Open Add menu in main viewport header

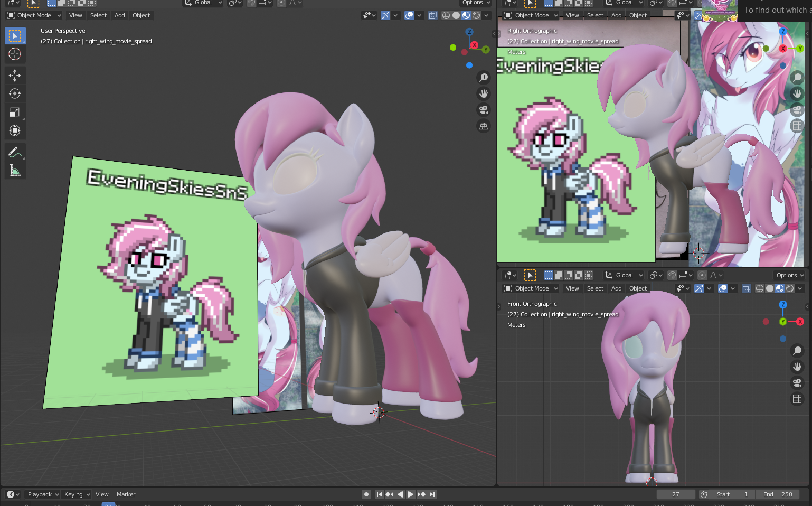click(x=120, y=15)
